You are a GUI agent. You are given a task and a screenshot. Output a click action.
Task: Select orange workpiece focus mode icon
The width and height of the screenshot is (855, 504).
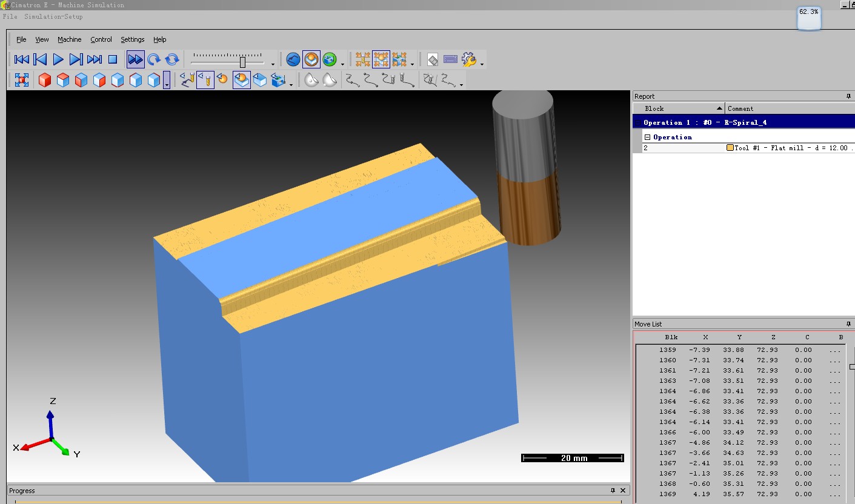tap(311, 59)
